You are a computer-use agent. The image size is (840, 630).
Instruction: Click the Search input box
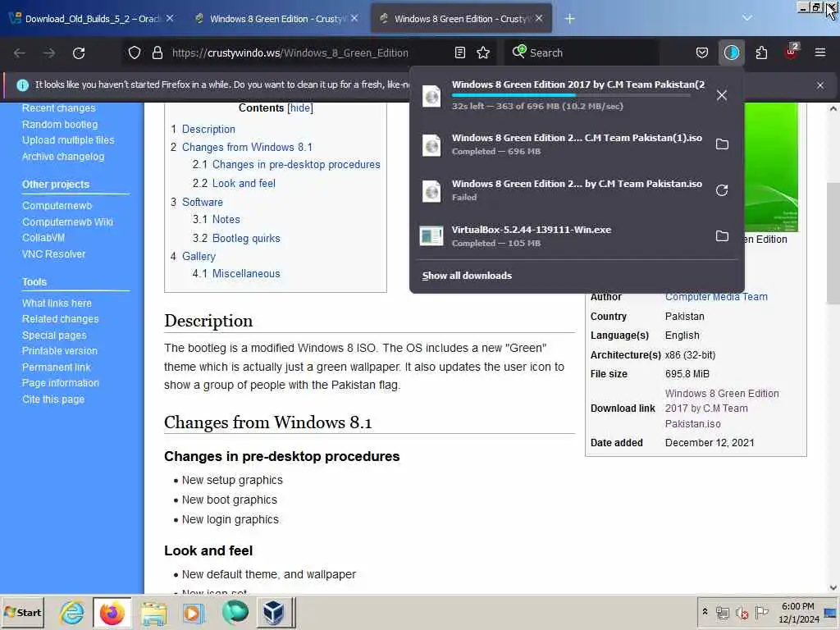tap(582, 52)
